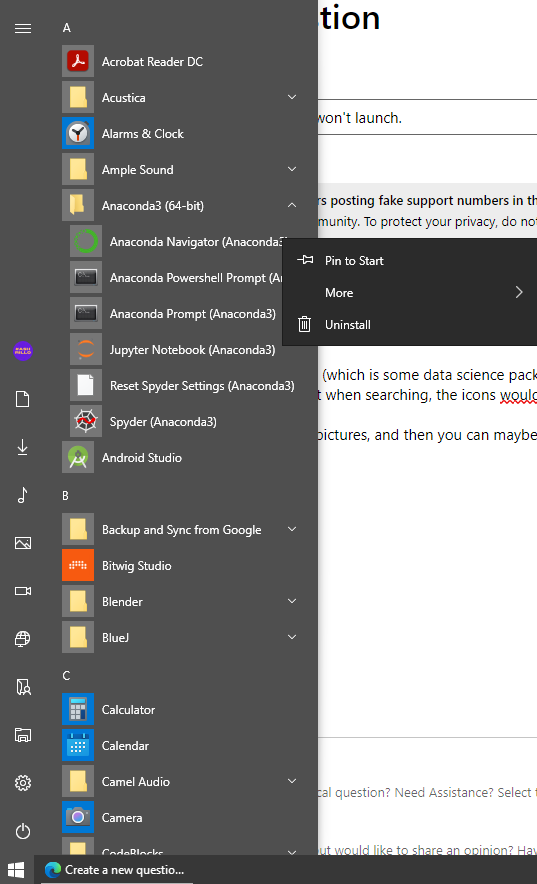Click the Anaconda Powershell Prompt console icon
Image resolution: width=537 pixels, height=884 pixels.
[x=86, y=277]
